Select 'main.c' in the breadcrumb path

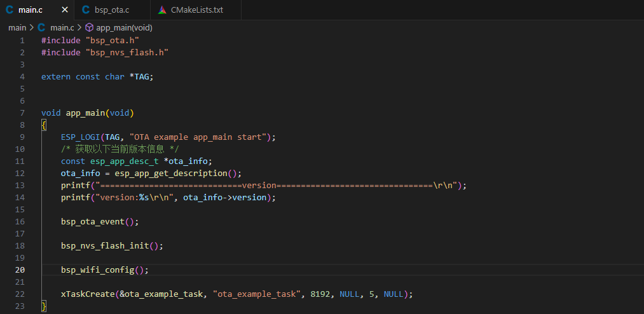click(62, 27)
